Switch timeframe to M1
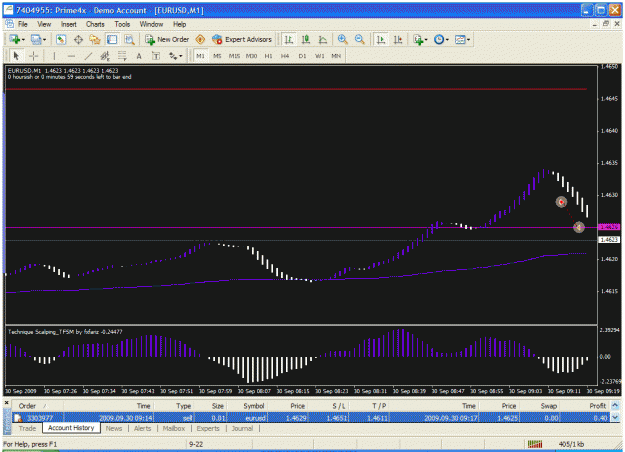625x452 pixels. pos(200,56)
